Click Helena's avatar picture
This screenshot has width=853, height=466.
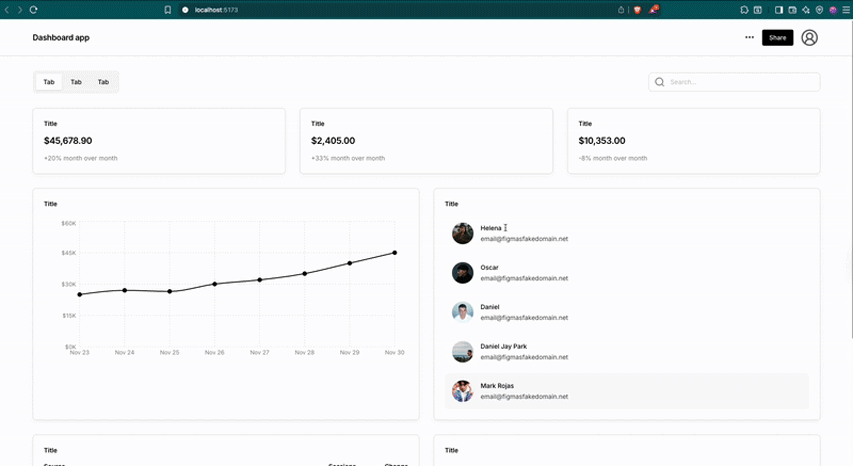coord(462,233)
